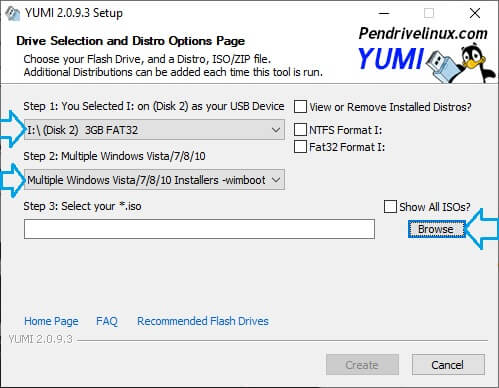Open the distro list dropdown showing Multiple Windows
499x388 pixels.
(x=154, y=180)
